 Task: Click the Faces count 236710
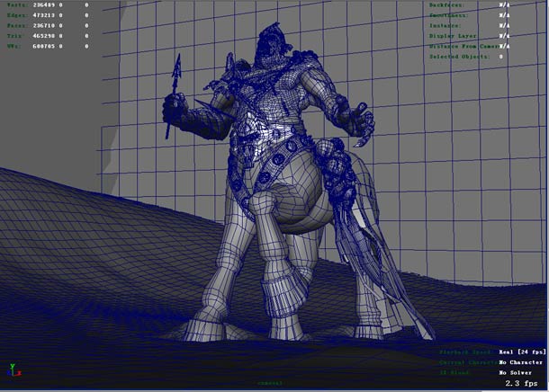[x=43, y=25]
